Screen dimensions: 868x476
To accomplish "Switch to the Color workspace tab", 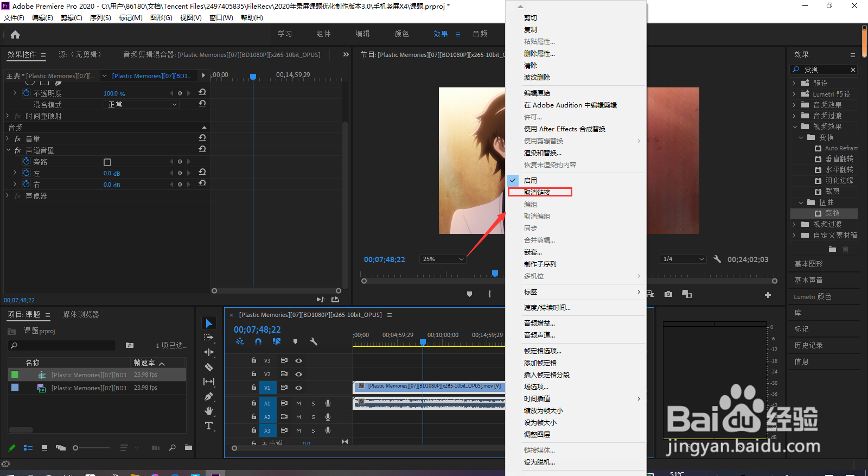I will pos(401,34).
